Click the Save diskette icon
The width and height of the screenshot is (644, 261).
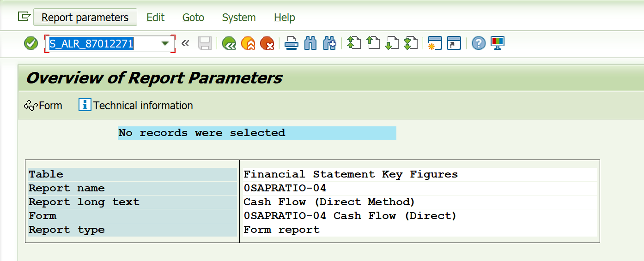coord(204,44)
